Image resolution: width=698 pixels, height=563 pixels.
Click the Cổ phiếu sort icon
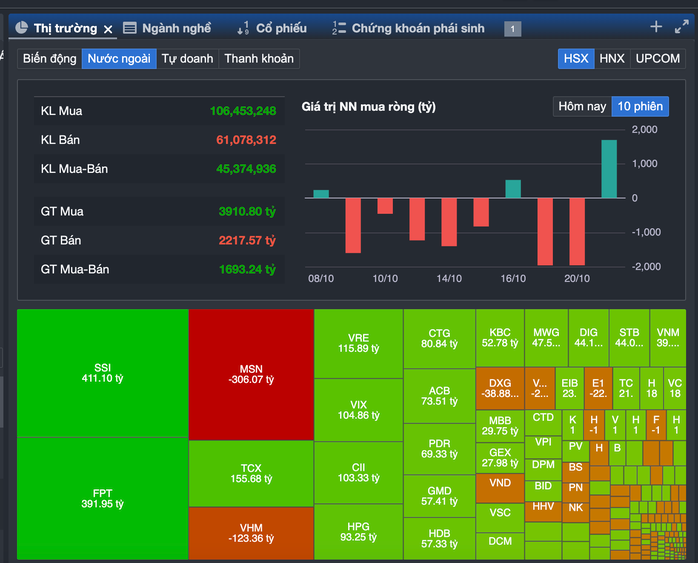pyautogui.click(x=242, y=28)
